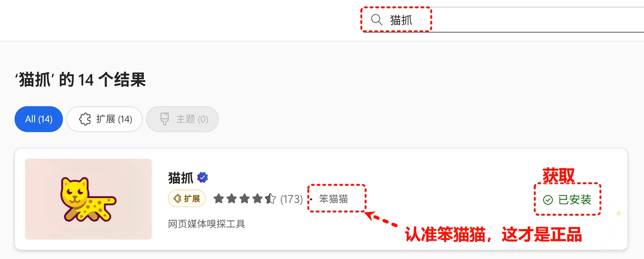The width and height of the screenshot is (644, 259).
Task: Open the 猫抓 extension title link
Action: [181, 178]
